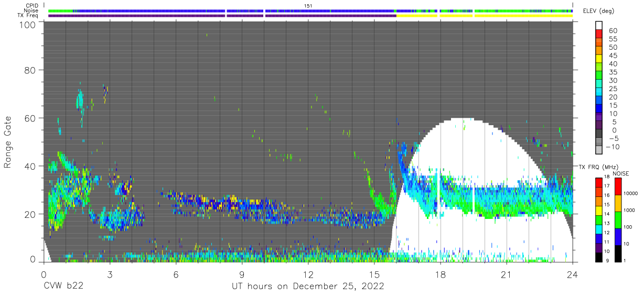Click y-axis tick label '20'
644x297 pixels.
coord(30,214)
